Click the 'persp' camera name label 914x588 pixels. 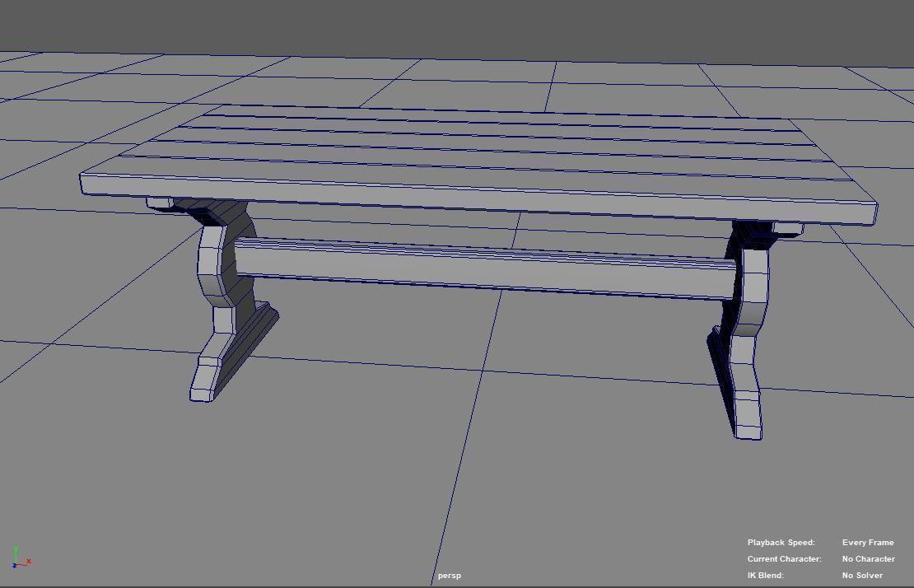point(450,575)
